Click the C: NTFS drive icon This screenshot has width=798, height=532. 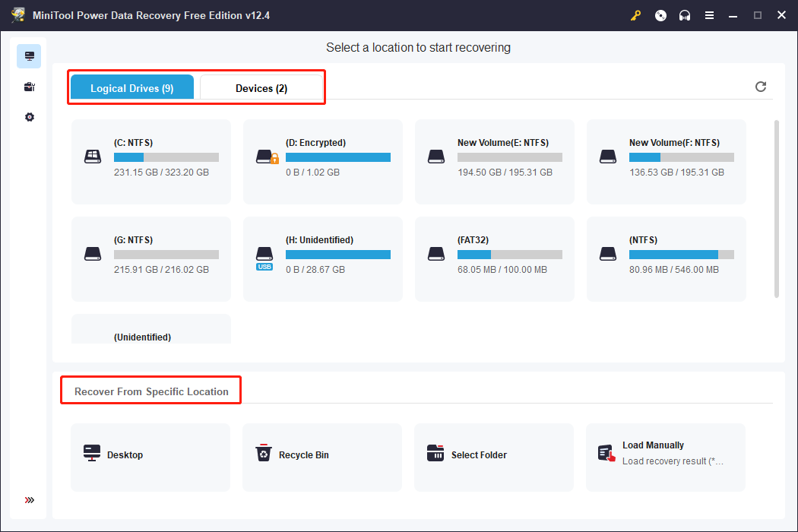pos(93,157)
